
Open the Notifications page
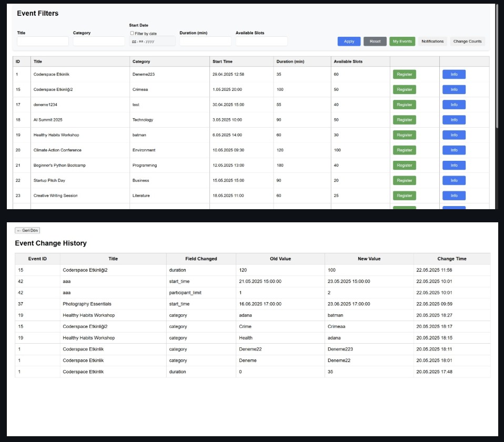pyautogui.click(x=432, y=42)
